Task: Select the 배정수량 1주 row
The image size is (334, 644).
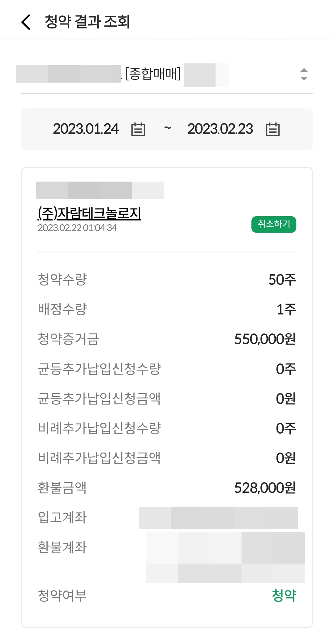Action: 167,309
